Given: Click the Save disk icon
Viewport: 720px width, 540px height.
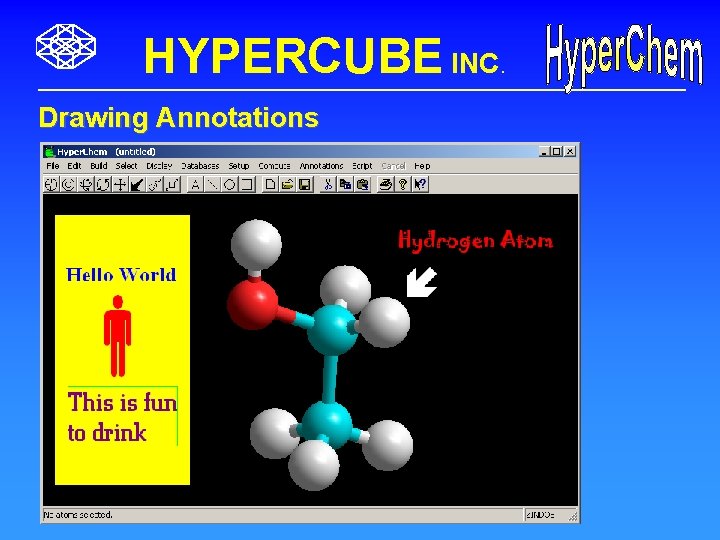Looking at the screenshot, I should 305,185.
